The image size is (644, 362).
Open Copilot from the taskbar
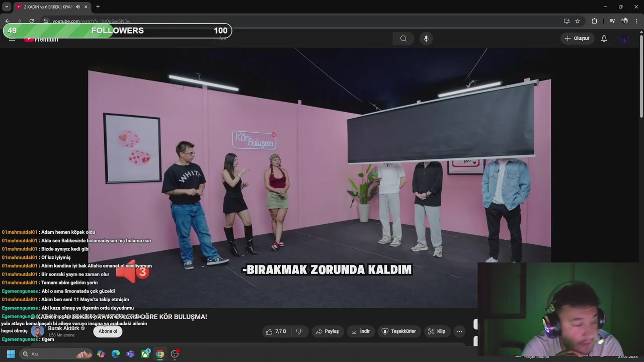click(101, 354)
